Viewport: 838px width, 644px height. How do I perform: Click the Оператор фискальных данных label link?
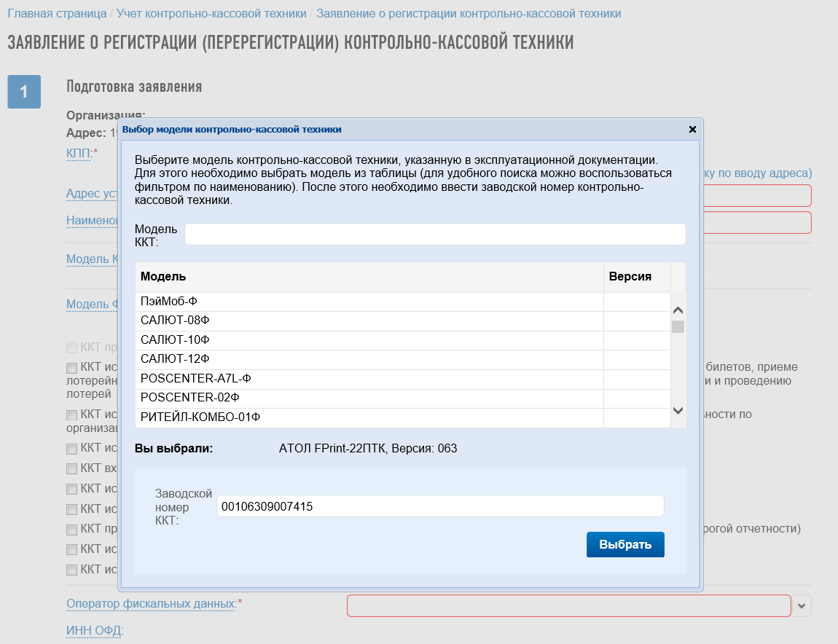point(151,604)
